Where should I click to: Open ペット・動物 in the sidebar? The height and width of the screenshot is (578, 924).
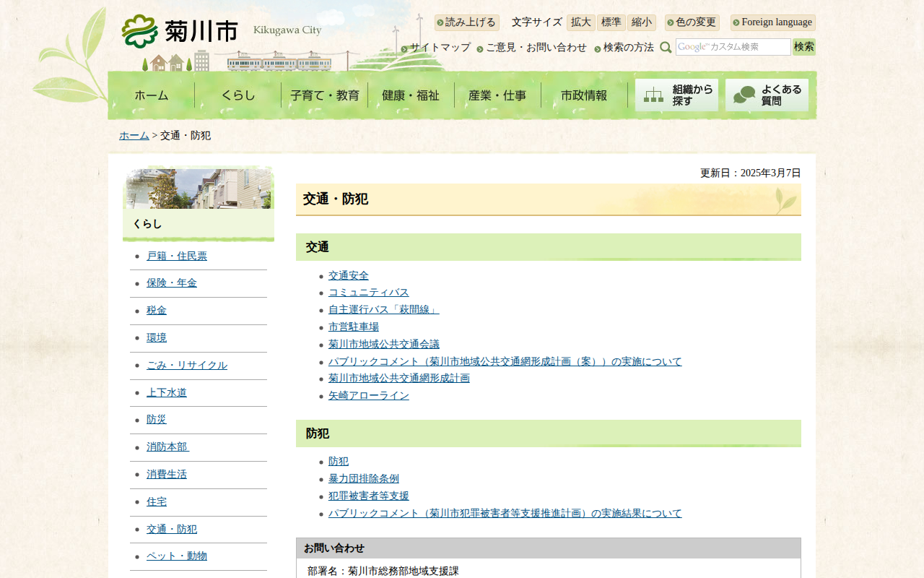pyautogui.click(x=177, y=556)
